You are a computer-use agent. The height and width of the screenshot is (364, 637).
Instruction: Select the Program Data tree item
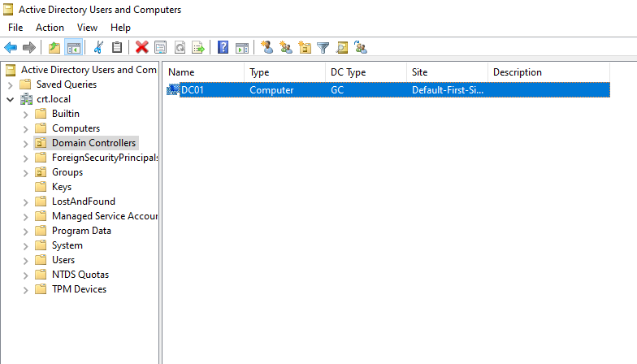click(x=81, y=231)
